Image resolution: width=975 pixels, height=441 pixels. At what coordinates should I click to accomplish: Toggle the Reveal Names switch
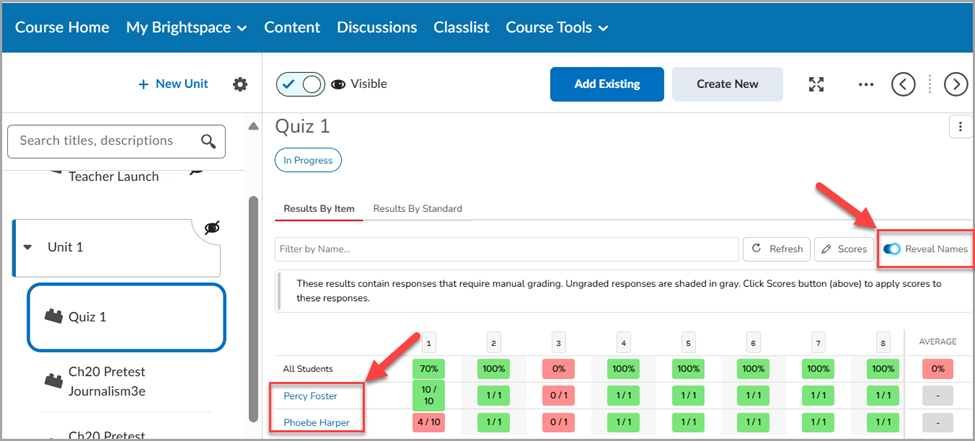tap(892, 249)
